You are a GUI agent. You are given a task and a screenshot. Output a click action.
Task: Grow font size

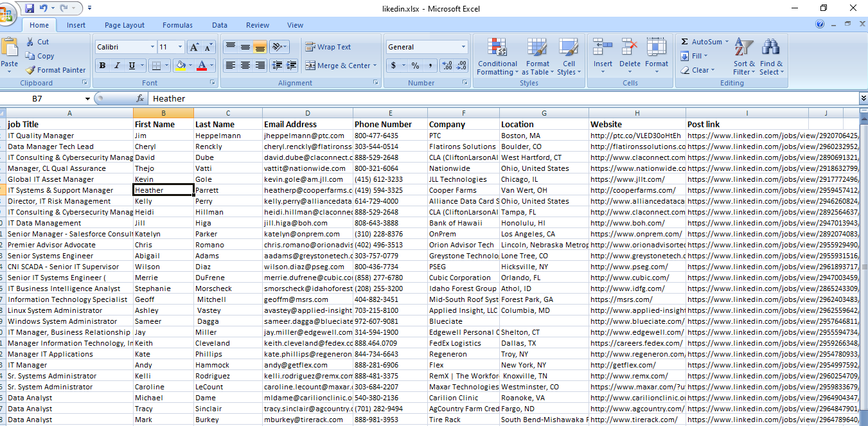[x=194, y=47]
